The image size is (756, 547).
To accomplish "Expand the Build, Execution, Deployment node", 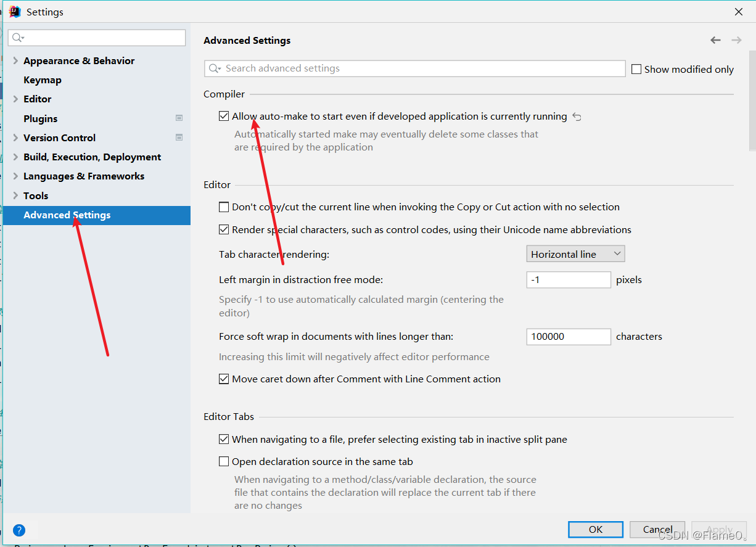I will click(x=15, y=157).
